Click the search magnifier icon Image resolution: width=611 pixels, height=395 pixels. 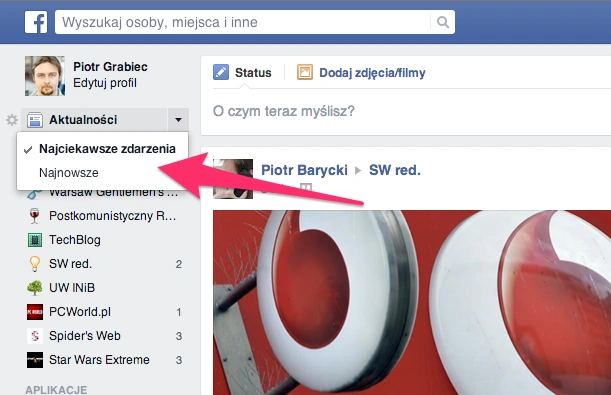pos(443,22)
